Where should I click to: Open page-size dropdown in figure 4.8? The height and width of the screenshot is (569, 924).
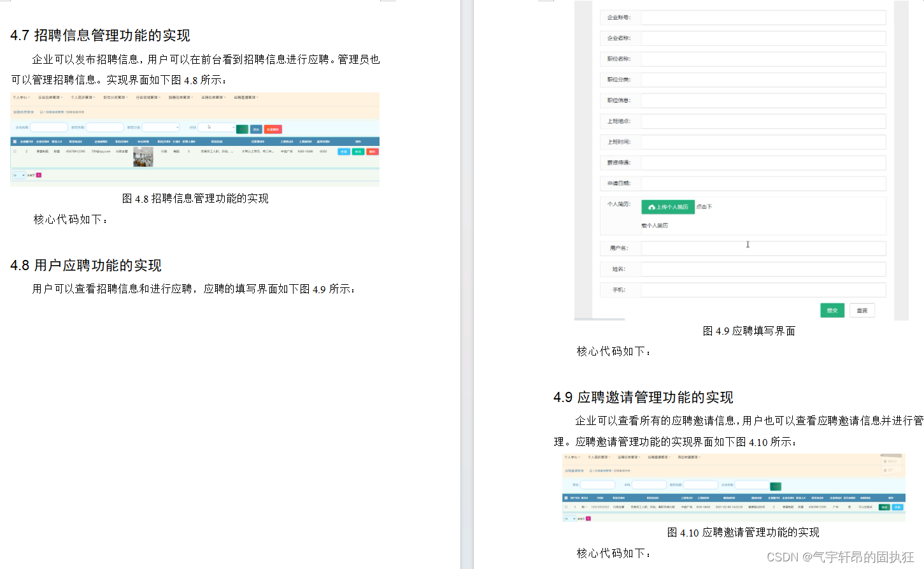tap(18, 175)
